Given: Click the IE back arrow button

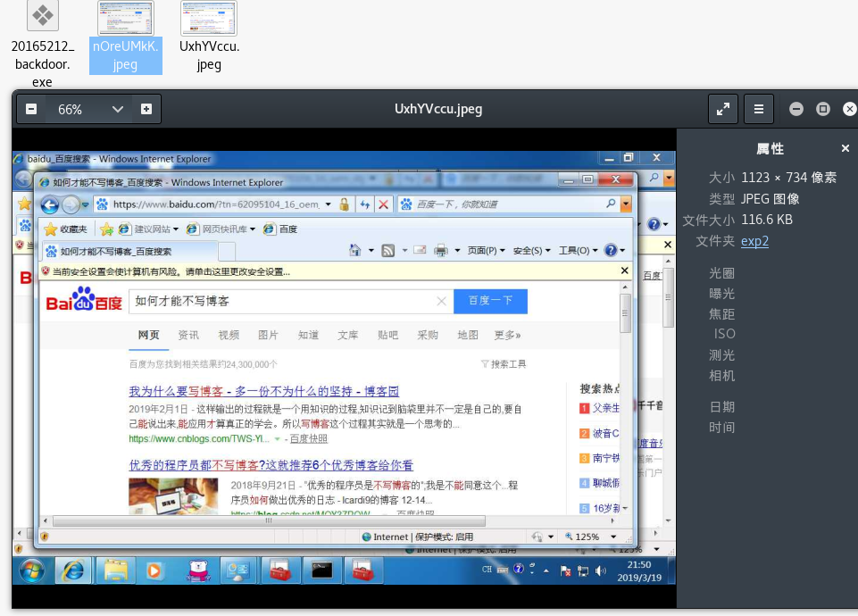Looking at the screenshot, I should (50, 205).
